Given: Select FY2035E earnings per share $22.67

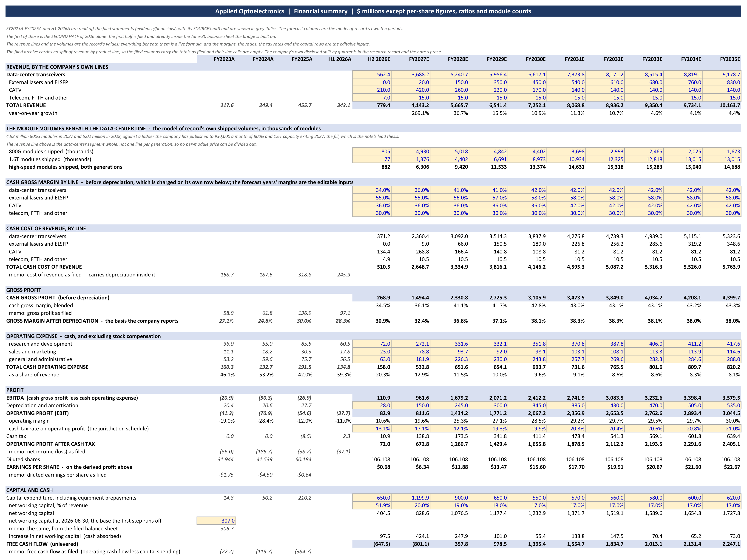Looking at the screenshot, I should pos(732,467).
